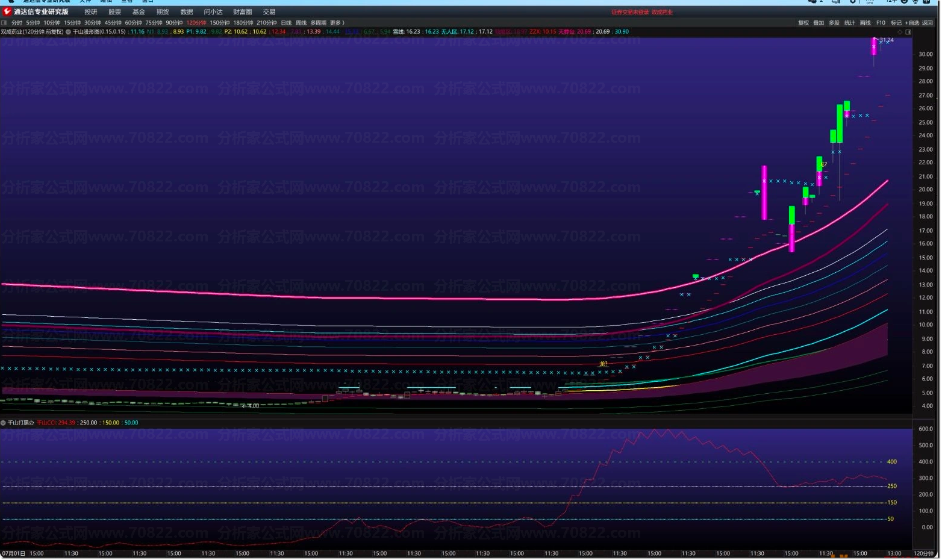Image resolution: width=942 pixels, height=560 pixels.
Task: Click the diamond icon at chart top right
Action: [x=900, y=32]
